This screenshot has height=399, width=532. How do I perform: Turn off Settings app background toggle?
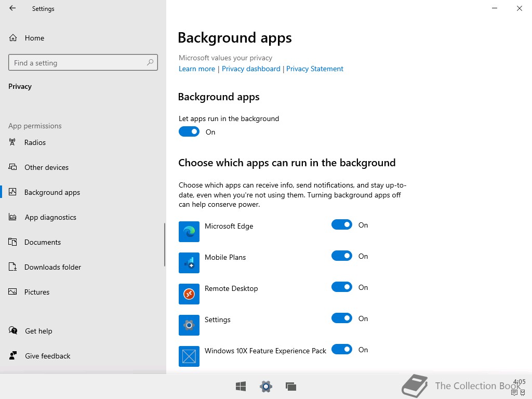(x=342, y=318)
